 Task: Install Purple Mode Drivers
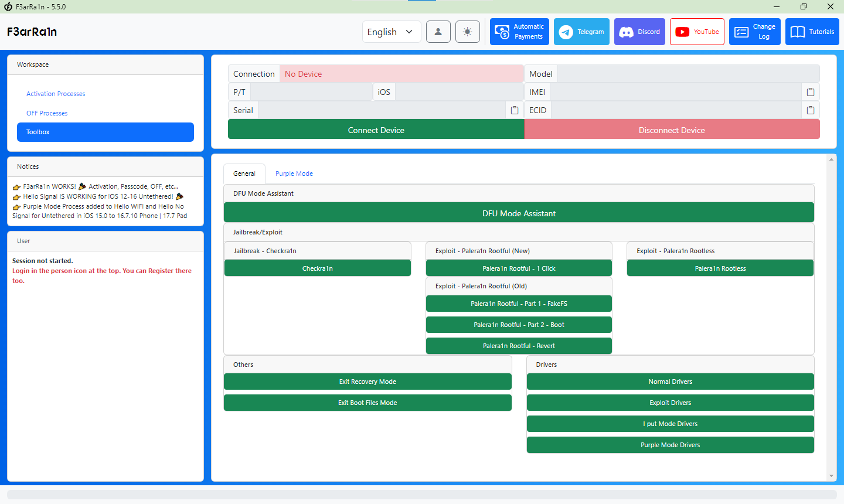pos(671,445)
